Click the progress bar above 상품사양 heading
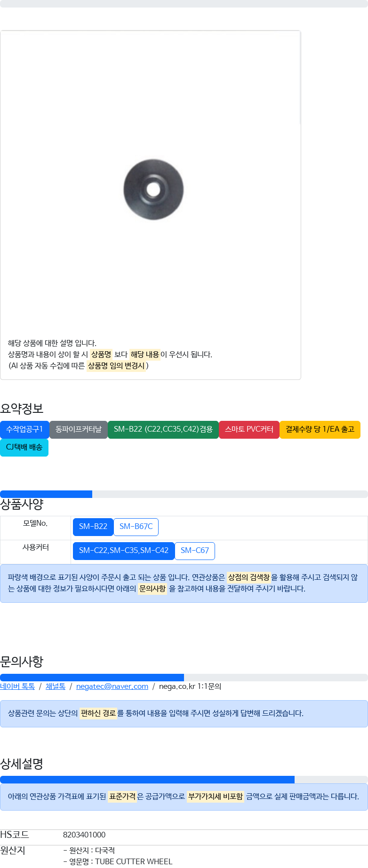The height and width of the screenshot is (868, 368). tap(184, 494)
